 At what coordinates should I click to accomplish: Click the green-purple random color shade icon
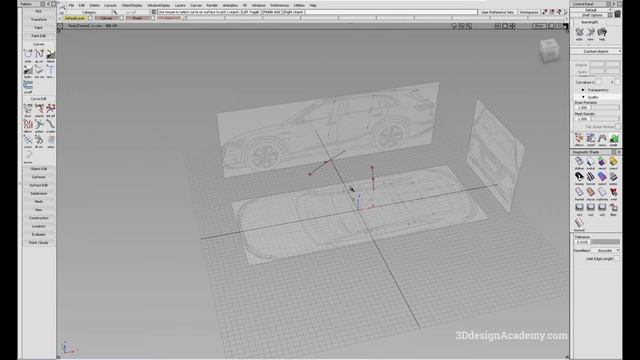pos(602,162)
